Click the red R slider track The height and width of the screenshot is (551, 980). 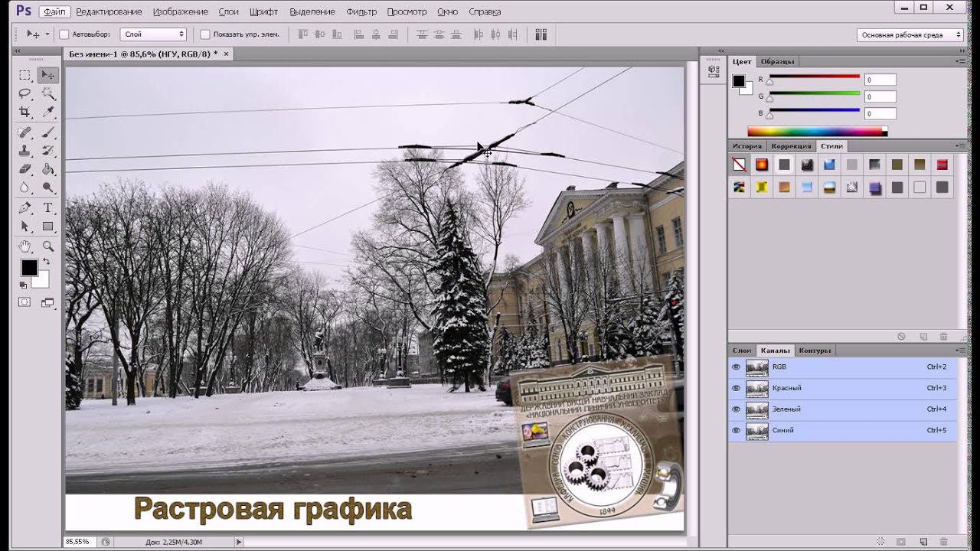(815, 77)
